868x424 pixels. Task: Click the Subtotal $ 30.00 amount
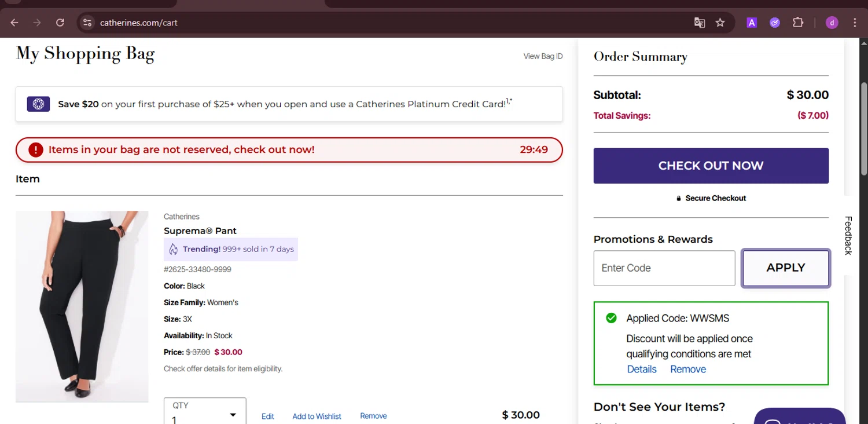(x=808, y=95)
